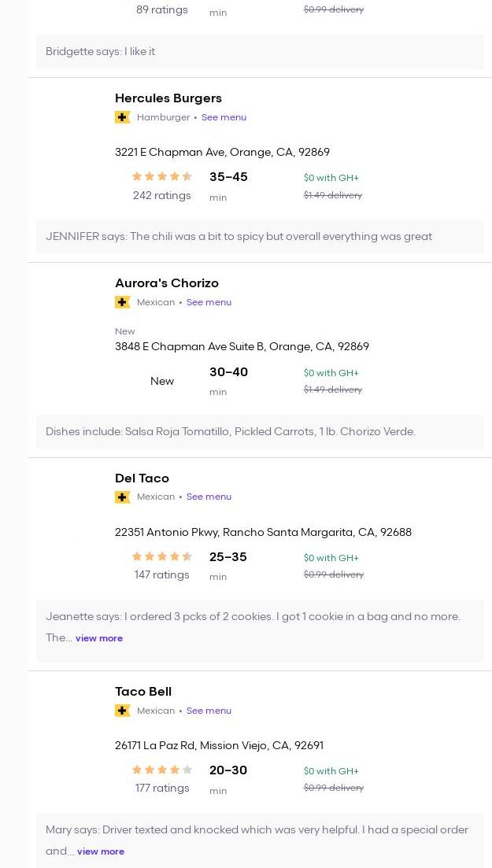Screen dimensions: 492x868
Task: Click 242 ratings count for Hercules Burgers
Action: tap(162, 196)
